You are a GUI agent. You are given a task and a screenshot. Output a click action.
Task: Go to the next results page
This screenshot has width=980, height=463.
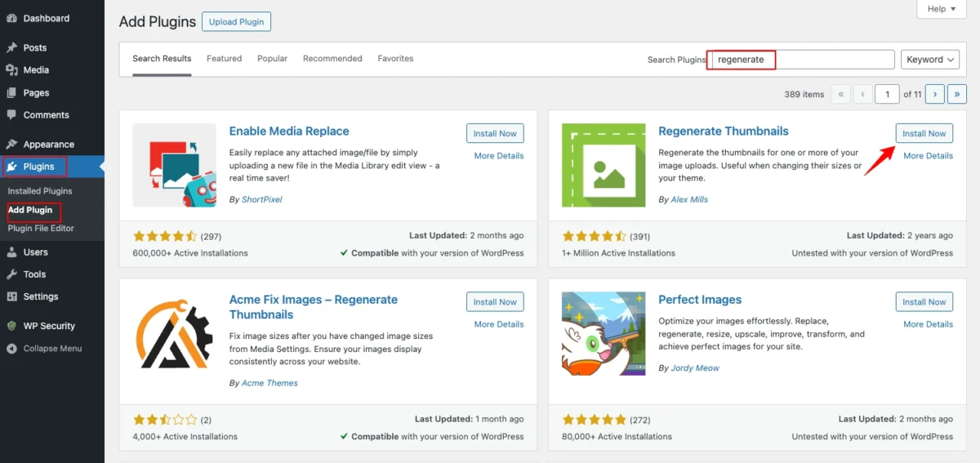(936, 94)
